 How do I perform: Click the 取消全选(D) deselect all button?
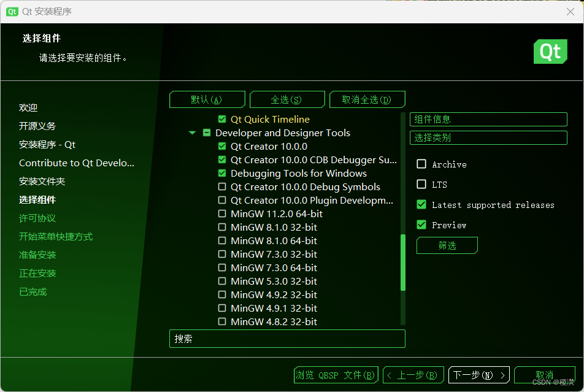click(x=367, y=99)
